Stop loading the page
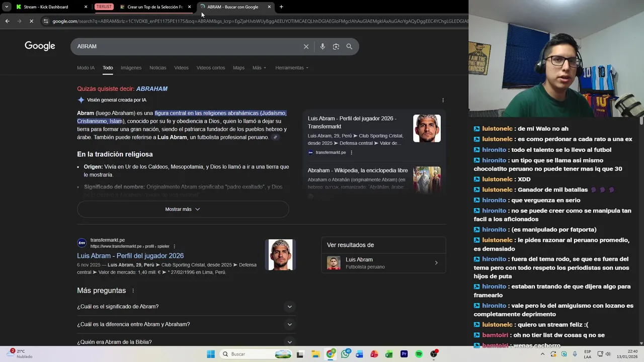 (31, 21)
